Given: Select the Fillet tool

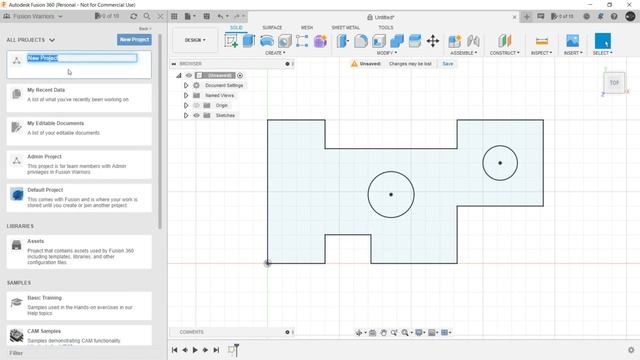Looking at the screenshot, I should pyautogui.click(x=361, y=41).
